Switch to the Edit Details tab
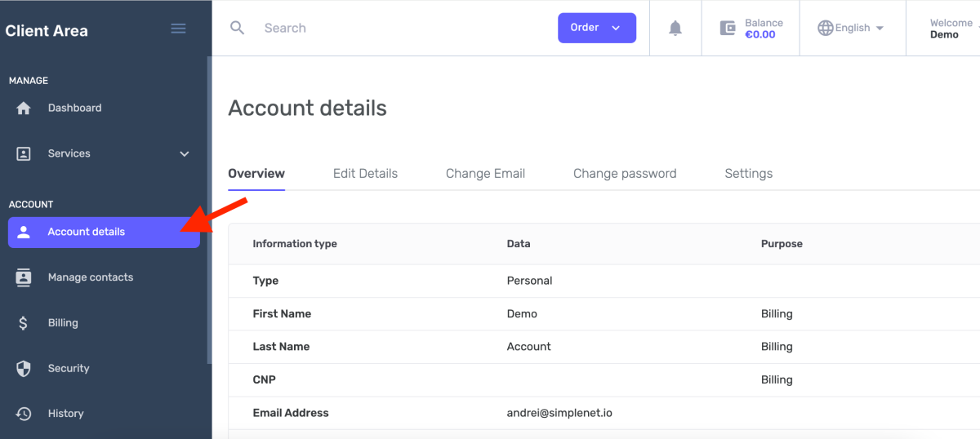This screenshot has height=439, width=980. pos(365,174)
